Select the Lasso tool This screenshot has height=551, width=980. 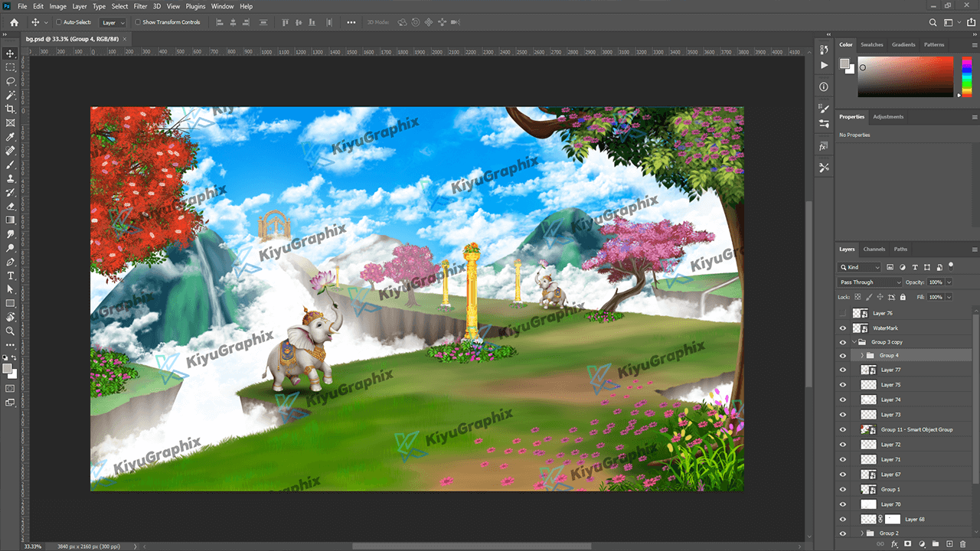(x=11, y=81)
